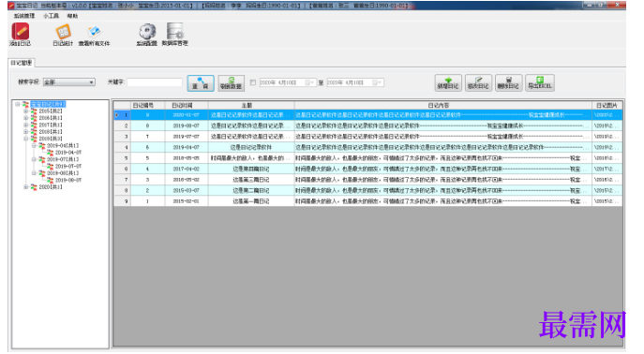Click the refresh data button
The height and width of the screenshot is (354, 644).
232,82
